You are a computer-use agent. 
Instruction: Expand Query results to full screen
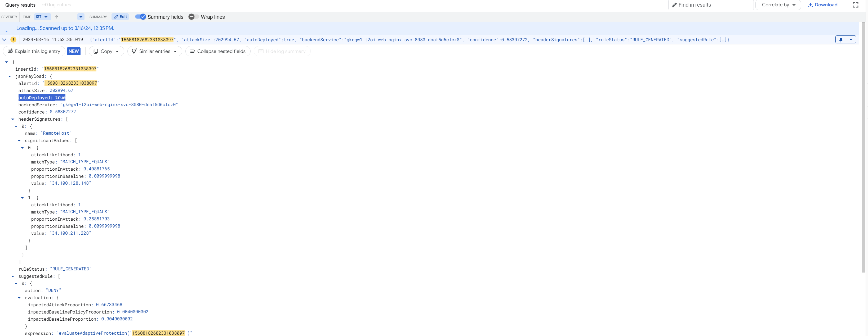tap(856, 5)
